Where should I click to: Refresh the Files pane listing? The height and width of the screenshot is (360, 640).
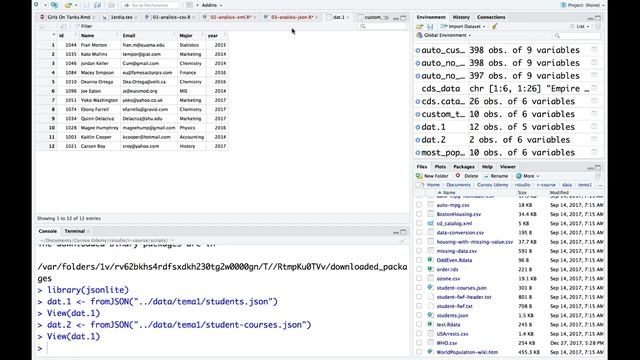[598, 176]
